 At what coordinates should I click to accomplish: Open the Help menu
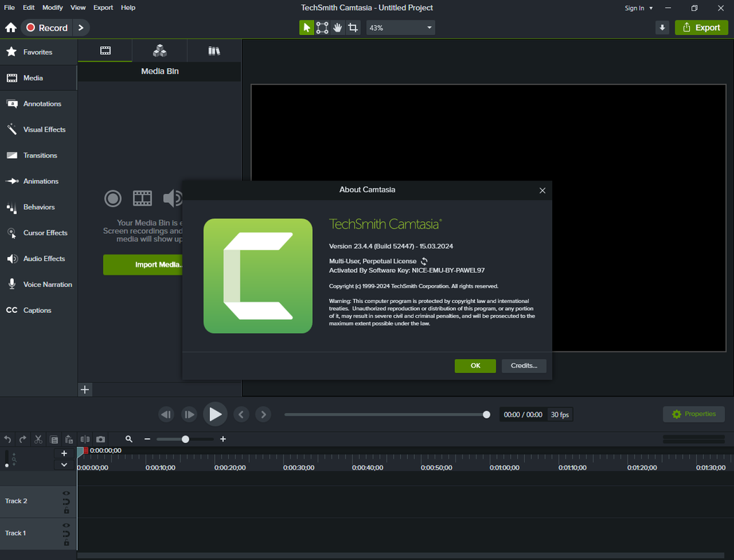point(128,8)
